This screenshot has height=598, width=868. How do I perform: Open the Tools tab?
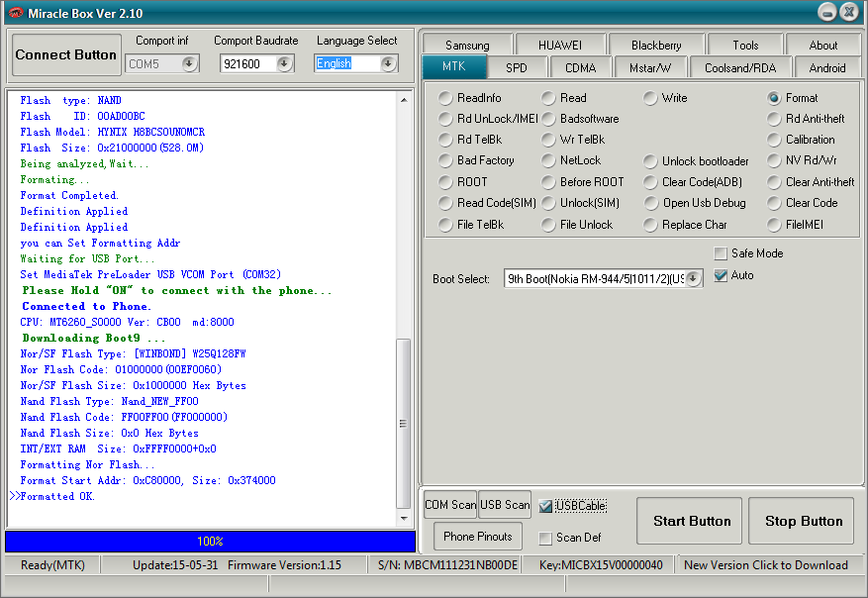pyautogui.click(x=745, y=45)
